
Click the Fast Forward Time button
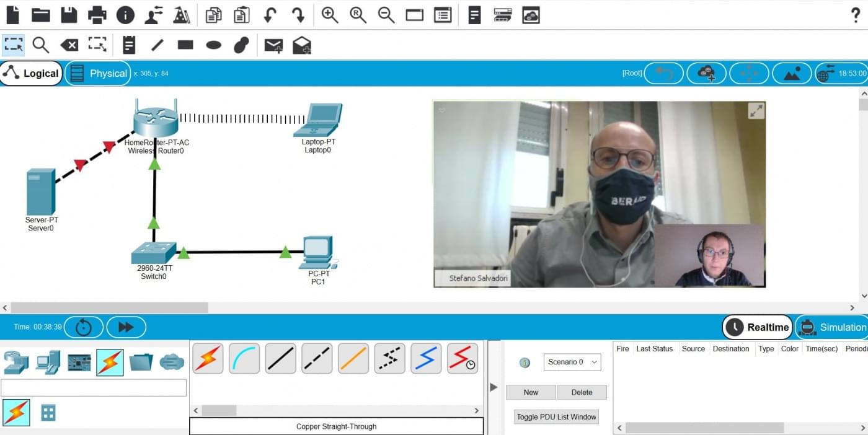[126, 327]
